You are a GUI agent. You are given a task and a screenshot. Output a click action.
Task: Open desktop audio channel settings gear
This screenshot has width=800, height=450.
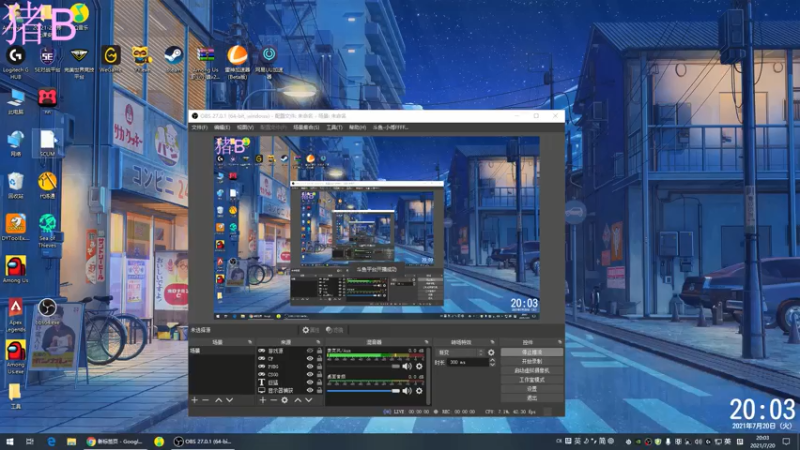point(419,391)
